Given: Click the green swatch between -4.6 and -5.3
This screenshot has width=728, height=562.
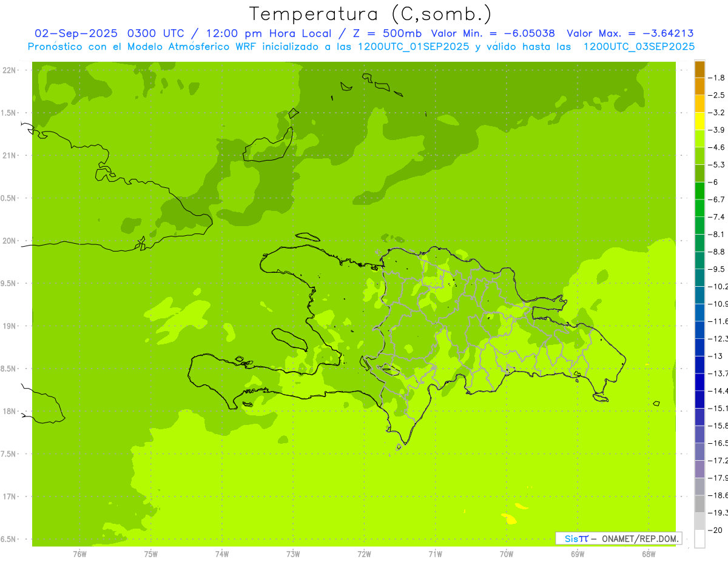Looking at the screenshot, I should click(699, 156).
